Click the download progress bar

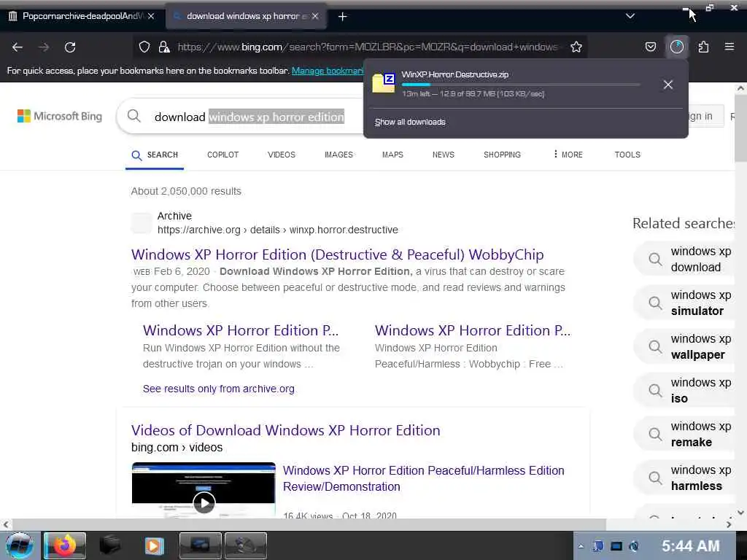[x=521, y=85]
